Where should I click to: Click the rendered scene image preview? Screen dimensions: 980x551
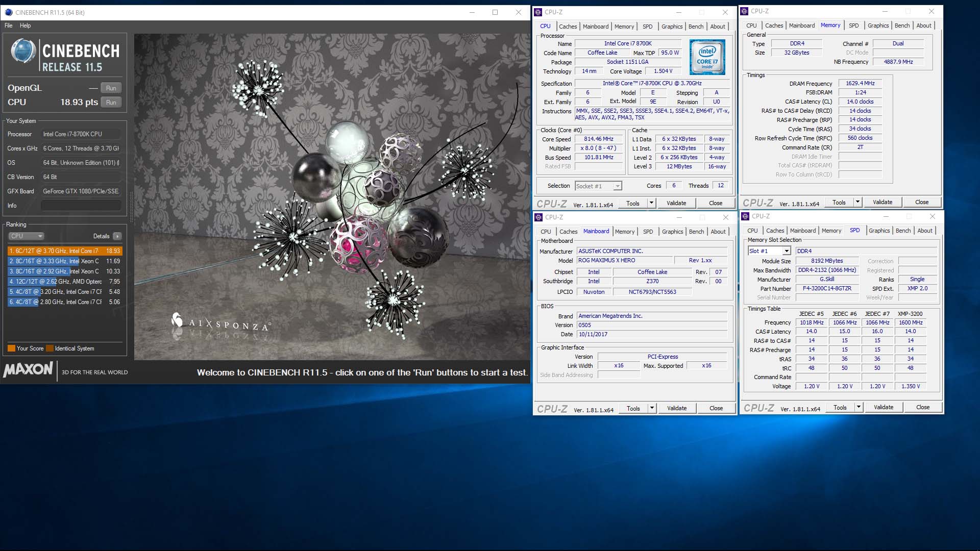[332, 197]
